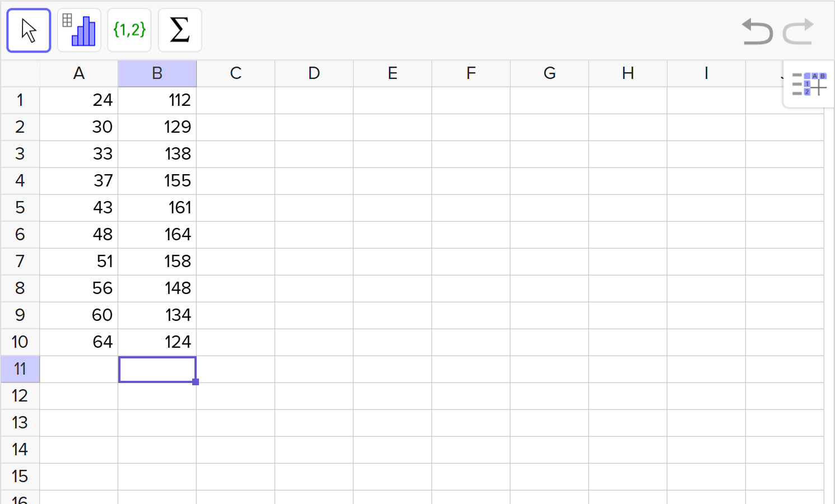The height and width of the screenshot is (504, 835).
Task: Select column A header
Action: 79,73
